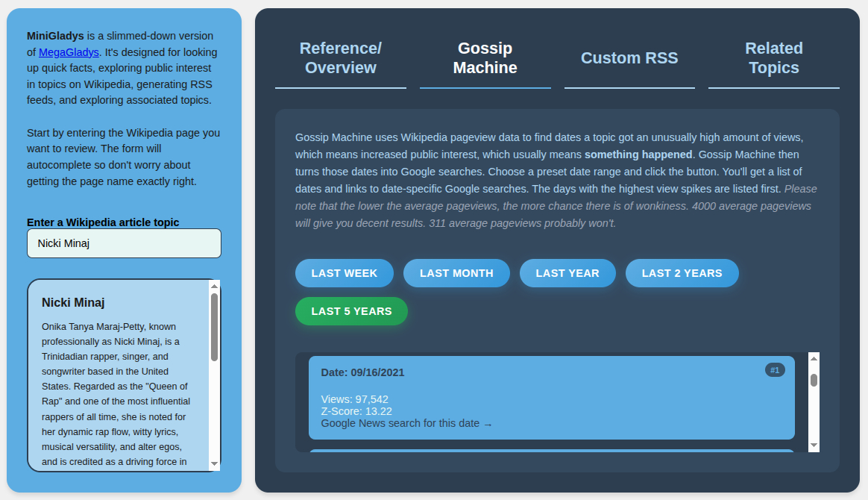Click the #1 rank badge
The height and width of the screenshot is (500, 868).
pos(775,370)
